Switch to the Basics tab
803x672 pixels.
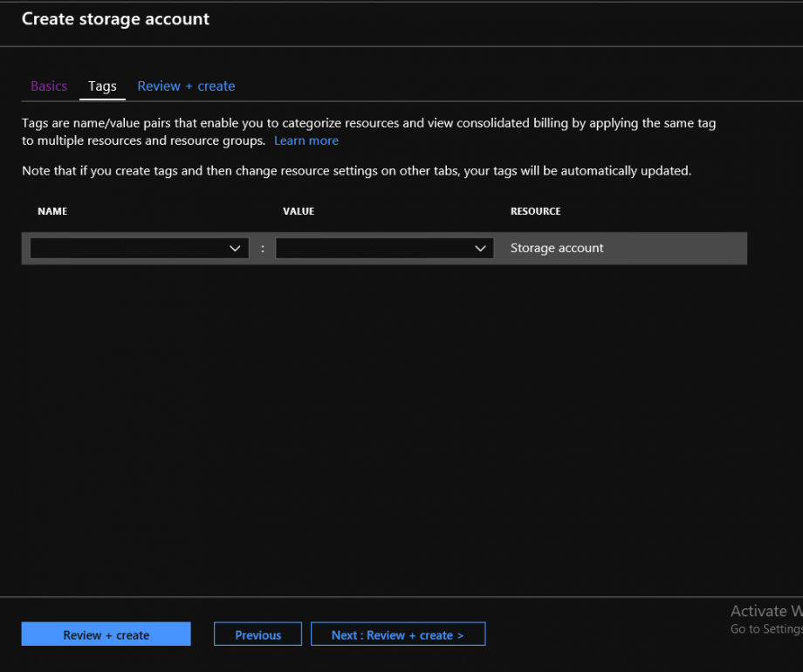pos(49,86)
